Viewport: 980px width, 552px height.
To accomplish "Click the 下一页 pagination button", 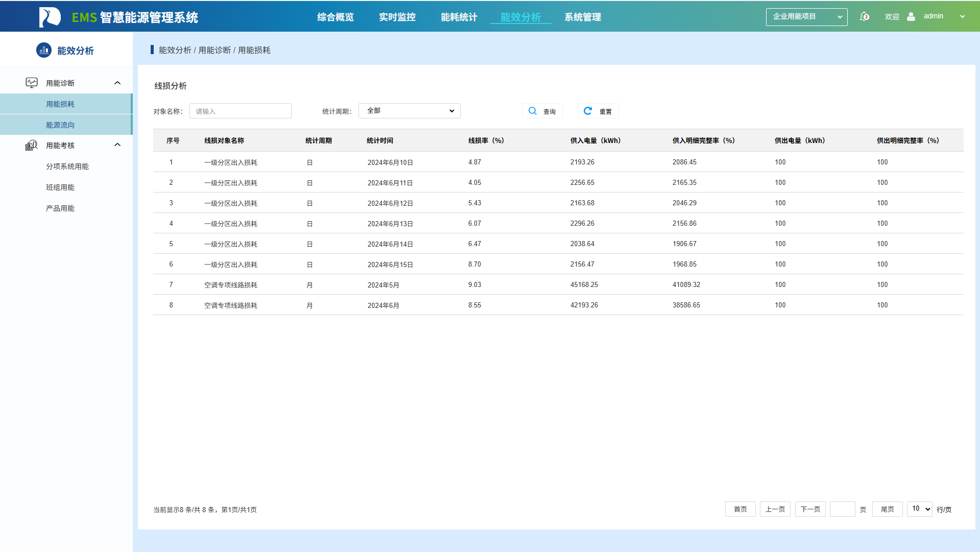I will tap(810, 509).
